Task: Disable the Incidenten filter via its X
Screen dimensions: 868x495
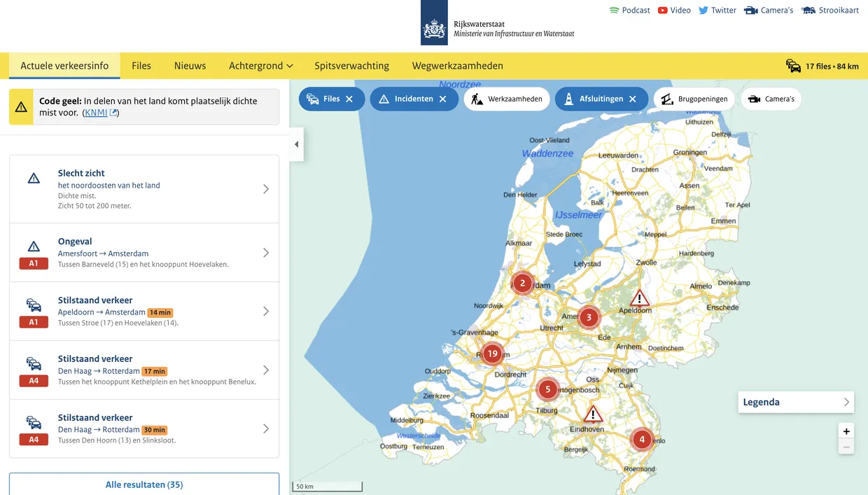Action: coord(442,99)
